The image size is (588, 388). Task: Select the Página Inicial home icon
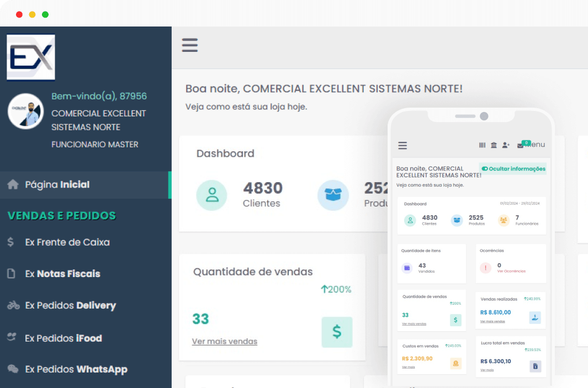click(x=13, y=184)
